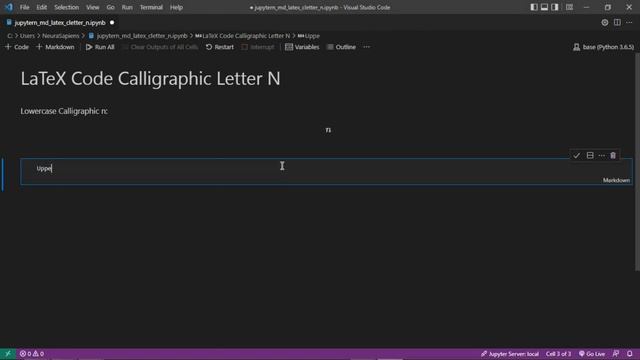
Task: Click the rendered calligraphic n output
Action: tap(328, 130)
